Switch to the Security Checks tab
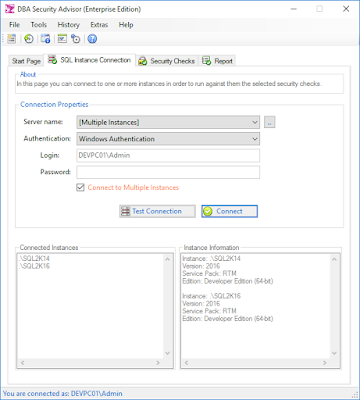Screen dimensions: 360x400 [167, 61]
